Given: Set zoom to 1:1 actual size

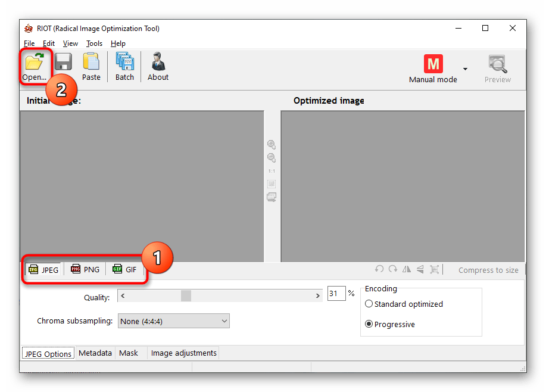Looking at the screenshot, I should coord(272,171).
